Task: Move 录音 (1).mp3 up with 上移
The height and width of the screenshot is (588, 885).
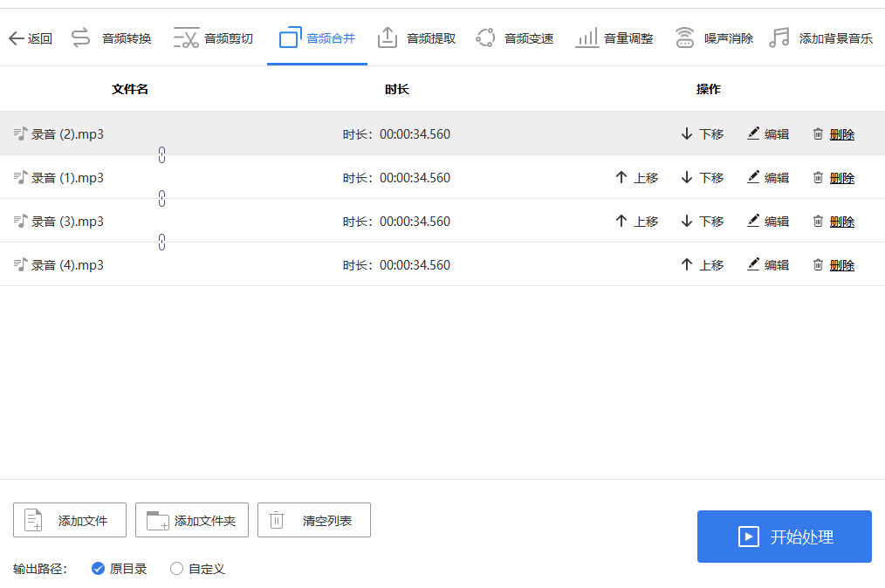Action: (x=637, y=178)
